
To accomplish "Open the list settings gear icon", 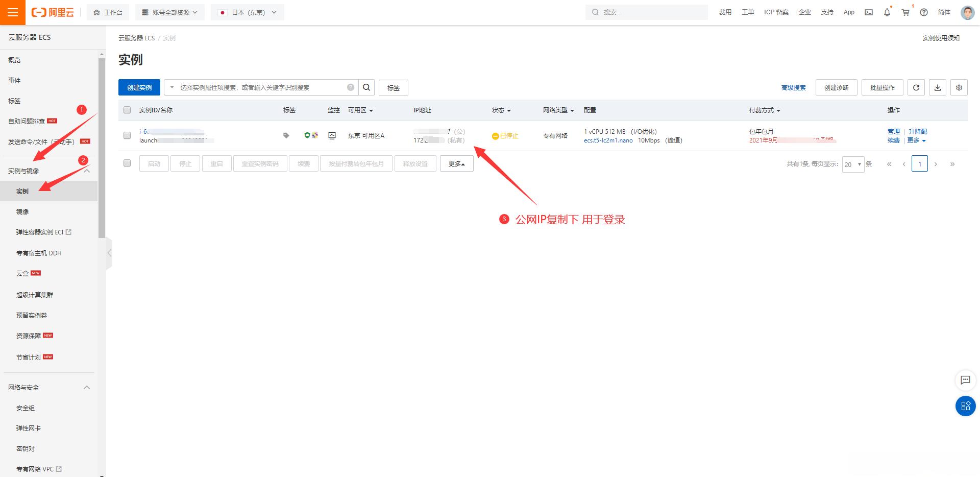I will (x=959, y=87).
